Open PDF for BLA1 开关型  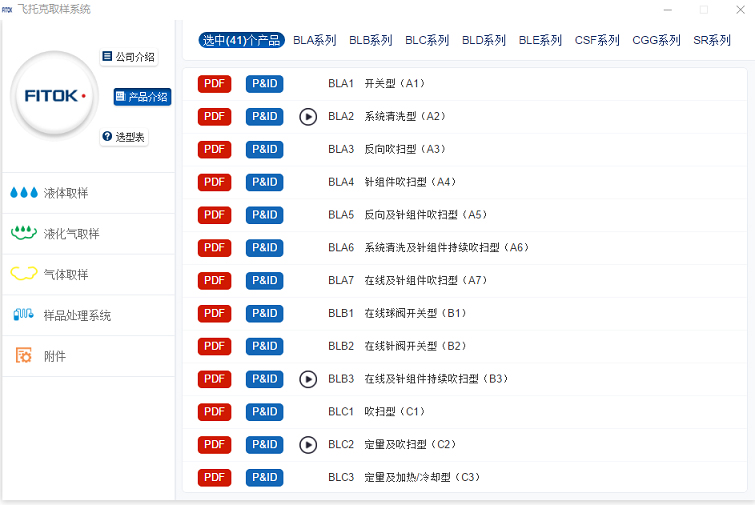coord(214,83)
